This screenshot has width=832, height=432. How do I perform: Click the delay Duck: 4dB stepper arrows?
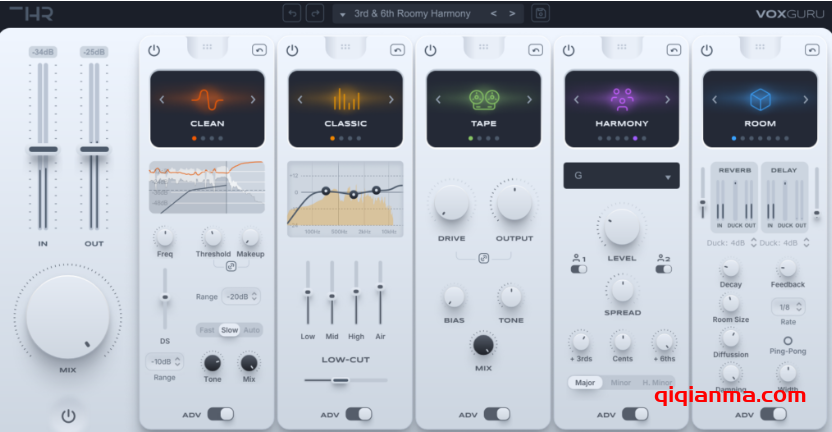click(x=807, y=243)
